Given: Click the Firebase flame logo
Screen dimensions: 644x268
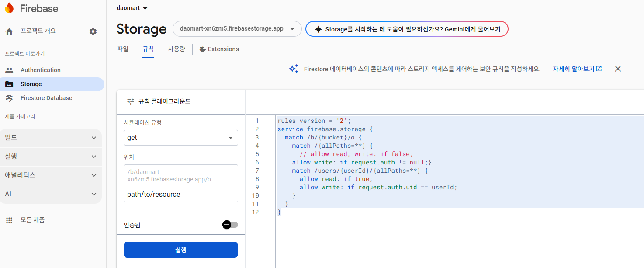Looking at the screenshot, I should 9,8.
